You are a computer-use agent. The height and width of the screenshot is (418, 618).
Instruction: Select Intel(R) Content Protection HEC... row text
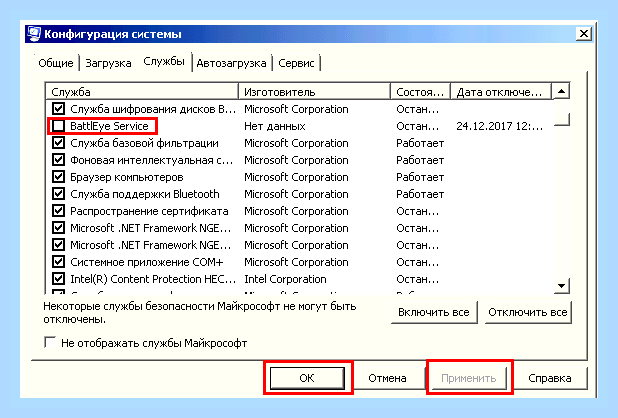153,279
